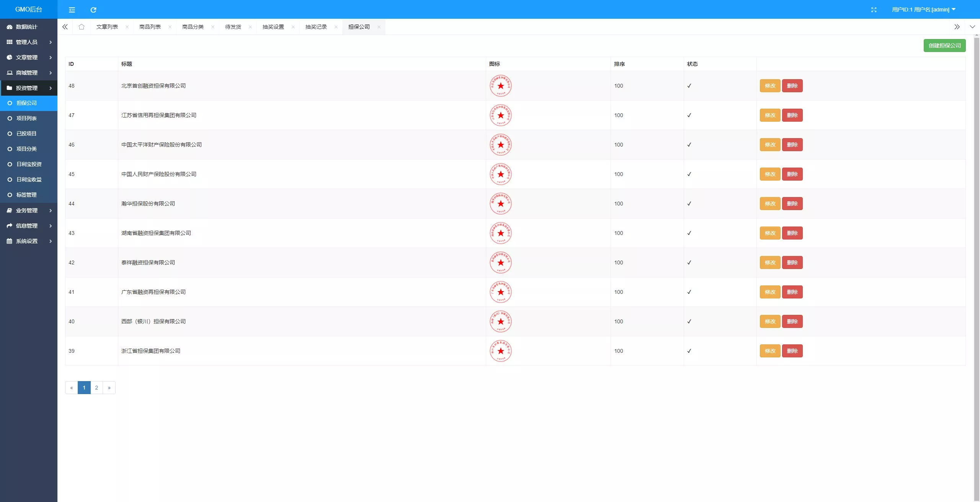Open 数据统计 dashboard in sidebar
980x502 pixels.
pos(29,27)
